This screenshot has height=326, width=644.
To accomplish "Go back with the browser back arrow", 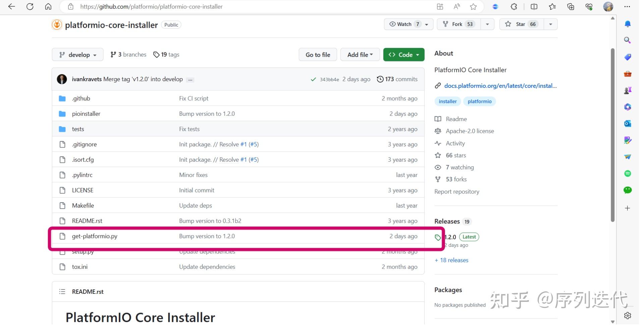I will 12,7.
